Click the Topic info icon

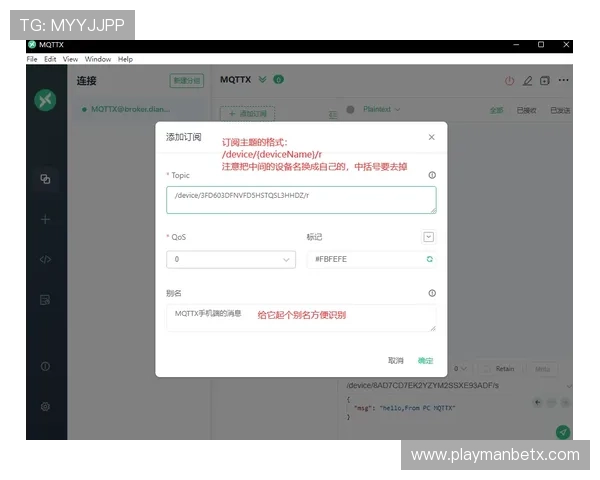click(x=432, y=175)
